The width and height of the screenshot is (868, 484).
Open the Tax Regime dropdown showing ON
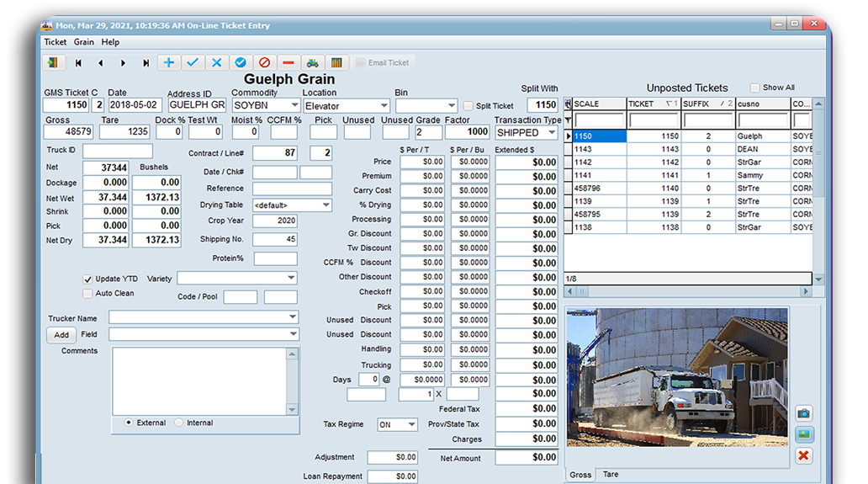412,425
